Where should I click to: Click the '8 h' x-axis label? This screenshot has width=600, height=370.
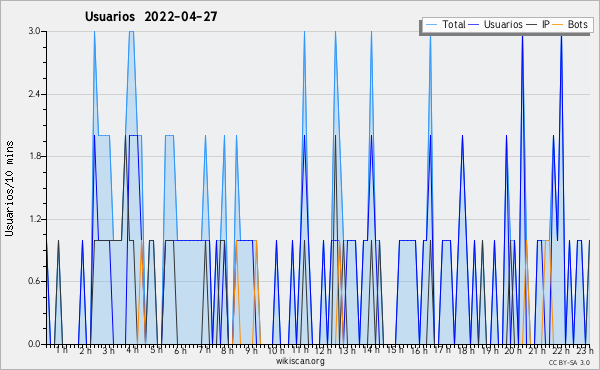pyautogui.click(x=227, y=350)
